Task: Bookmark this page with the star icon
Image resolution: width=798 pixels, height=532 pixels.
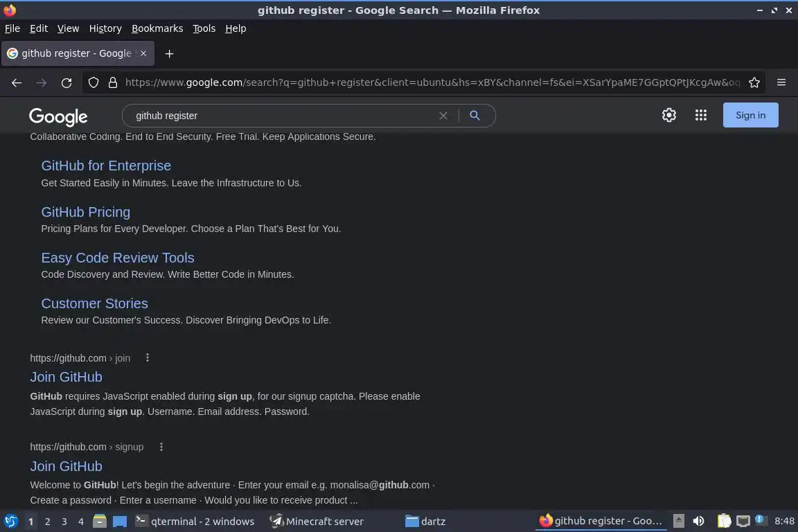Action: 754,82
